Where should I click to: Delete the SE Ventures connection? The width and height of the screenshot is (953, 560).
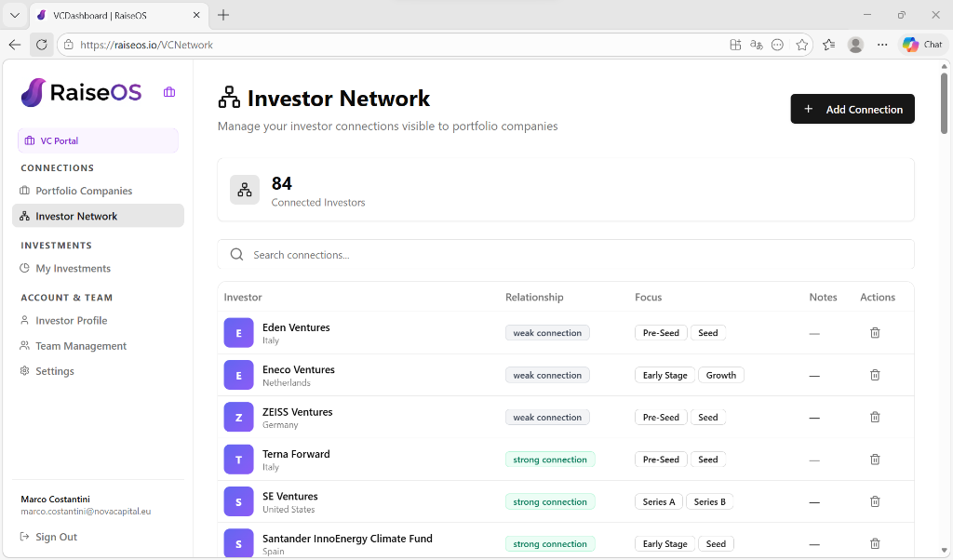[875, 501]
